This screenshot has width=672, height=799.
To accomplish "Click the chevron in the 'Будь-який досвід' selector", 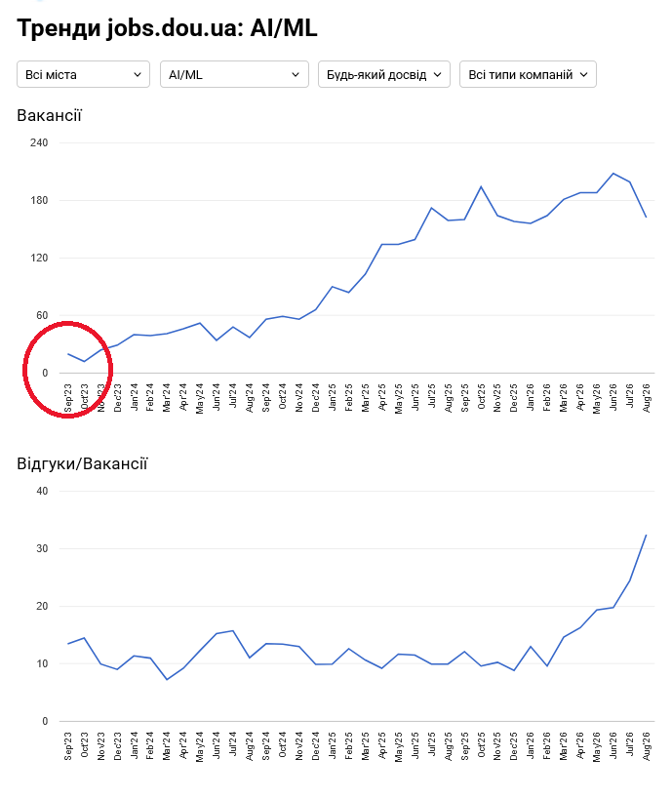I will coord(438,74).
